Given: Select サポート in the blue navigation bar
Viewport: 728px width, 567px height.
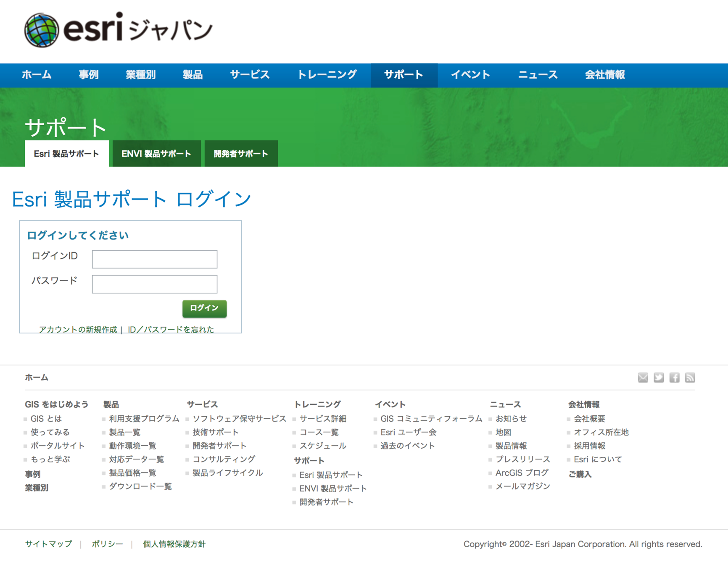Looking at the screenshot, I should tap(404, 75).
